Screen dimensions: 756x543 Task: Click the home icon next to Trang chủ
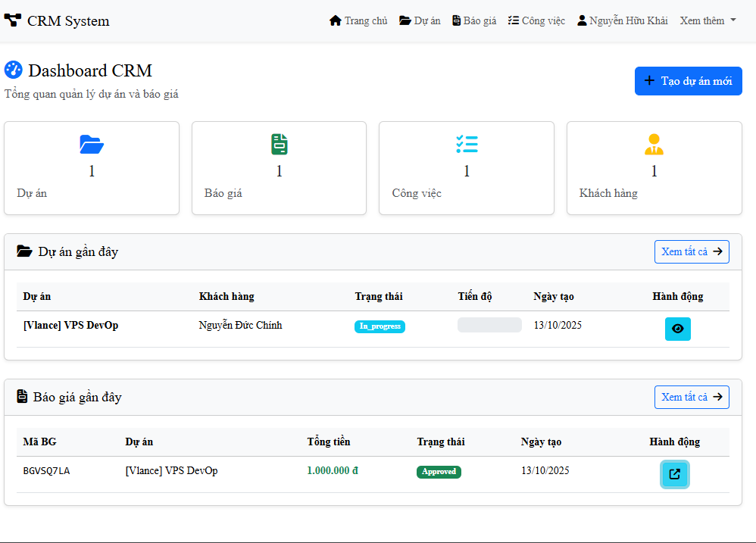(333, 20)
